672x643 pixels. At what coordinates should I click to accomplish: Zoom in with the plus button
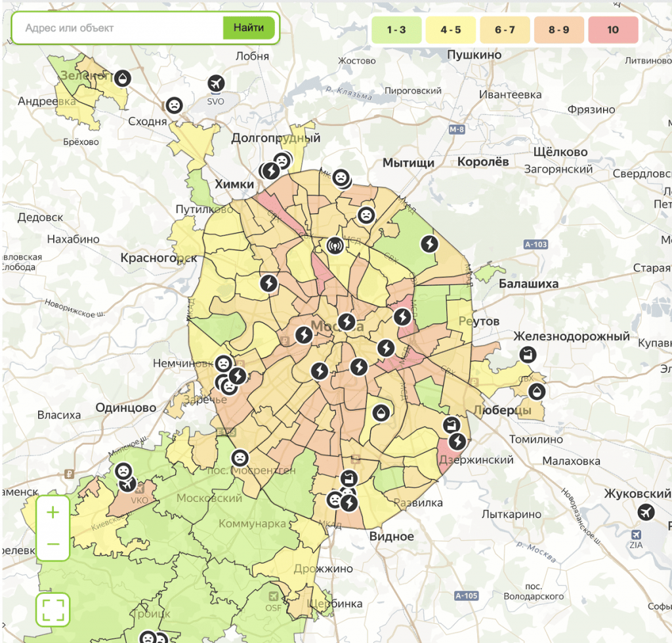[52, 512]
